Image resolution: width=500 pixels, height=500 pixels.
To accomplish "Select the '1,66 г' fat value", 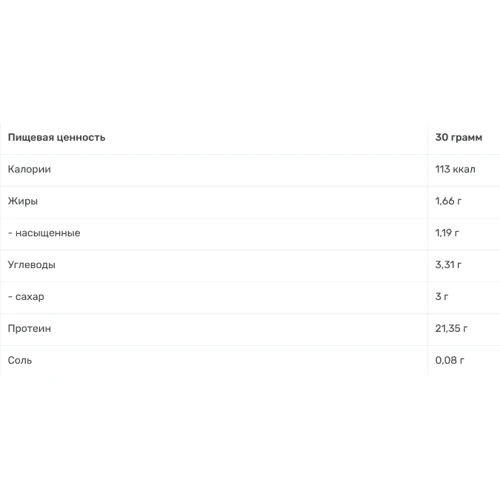I will tap(448, 201).
